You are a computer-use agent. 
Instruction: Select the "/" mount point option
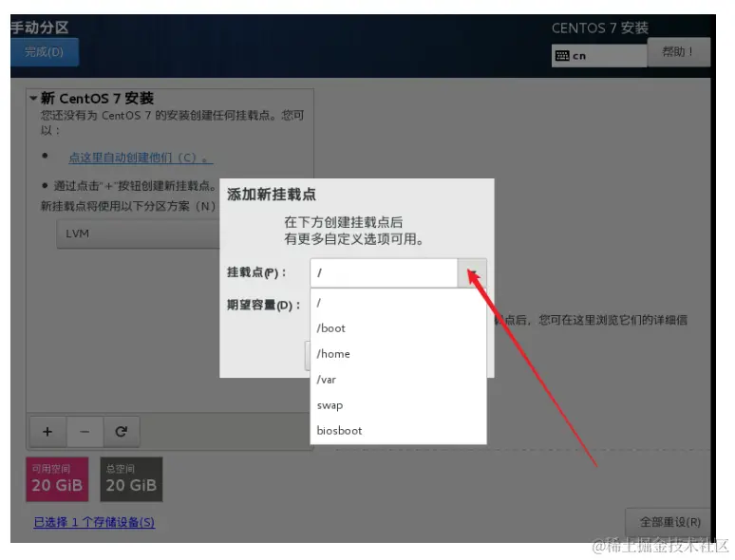399,303
